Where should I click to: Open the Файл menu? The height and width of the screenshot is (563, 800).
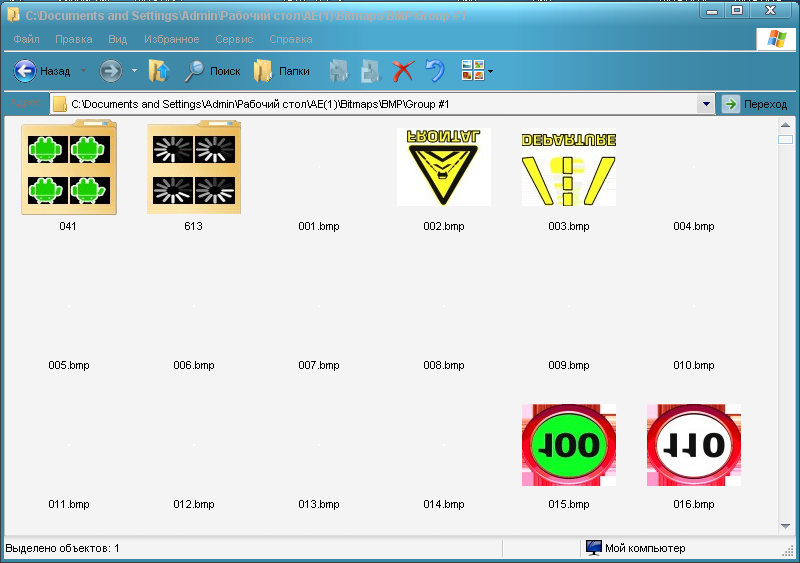pyautogui.click(x=27, y=39)
